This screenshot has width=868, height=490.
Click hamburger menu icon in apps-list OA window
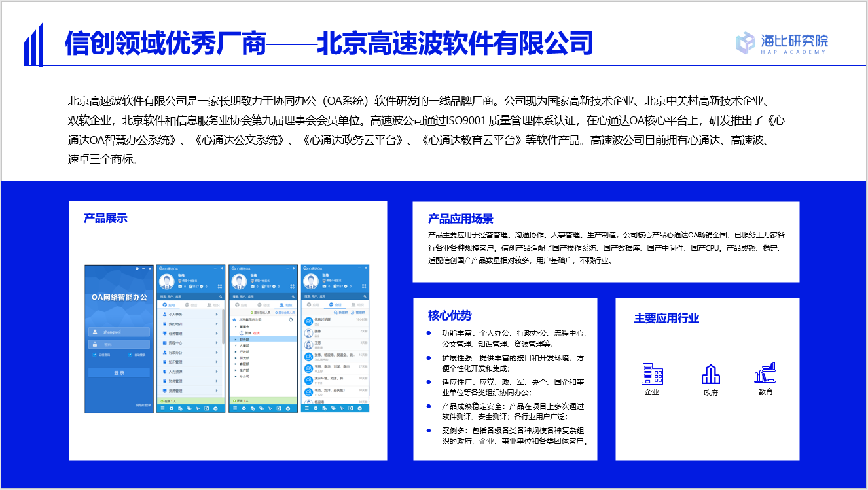tap(162, 408)
